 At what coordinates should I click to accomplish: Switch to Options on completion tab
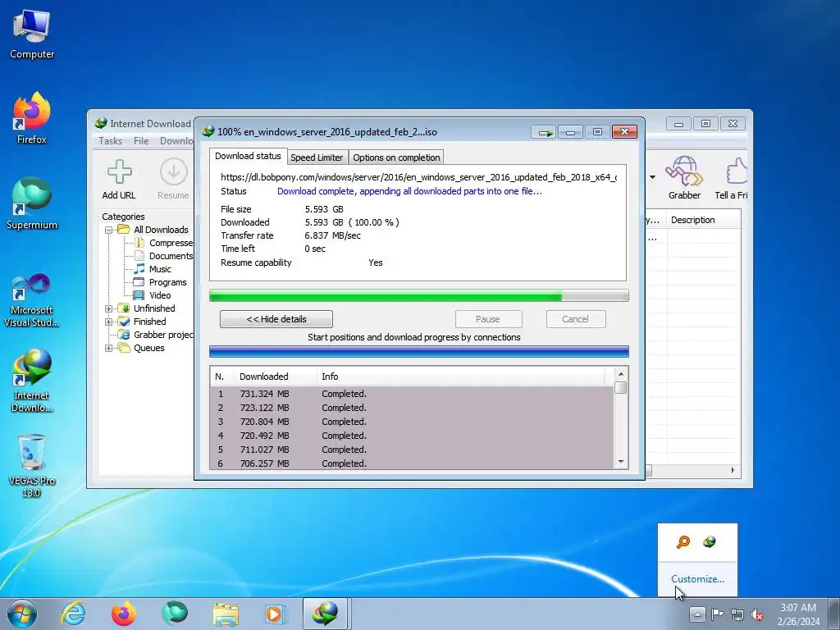pos(396,157)
